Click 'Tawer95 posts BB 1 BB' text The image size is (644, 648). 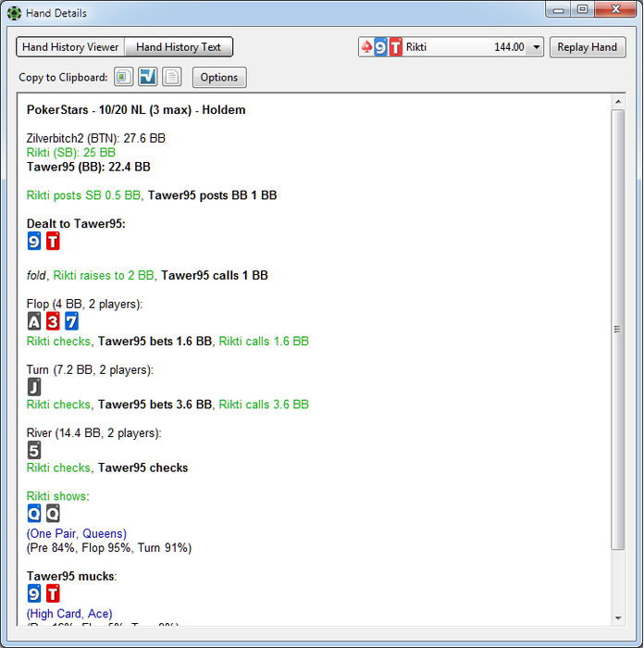(212, 195)
